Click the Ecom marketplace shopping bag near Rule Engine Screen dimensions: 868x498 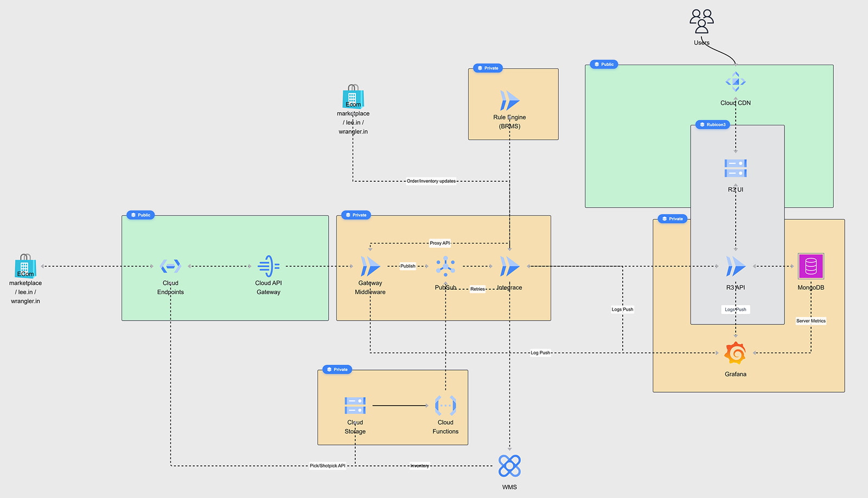[353, 99]
